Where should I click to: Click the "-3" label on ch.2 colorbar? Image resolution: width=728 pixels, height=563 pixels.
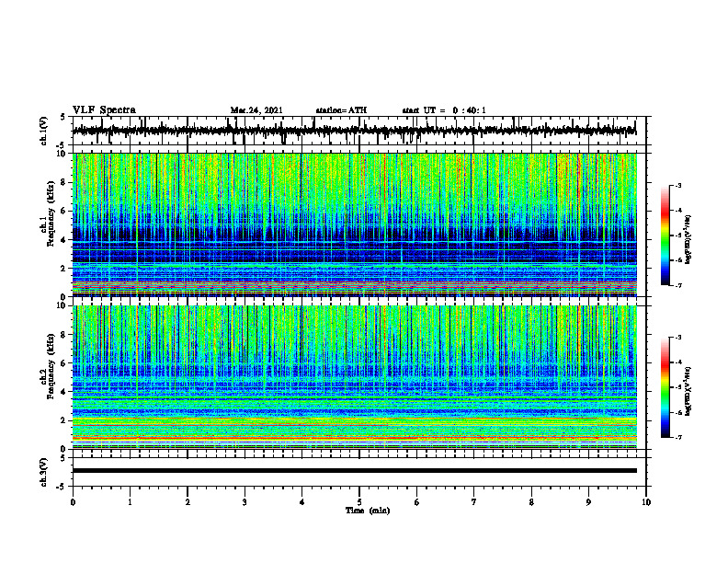point(677,338)
